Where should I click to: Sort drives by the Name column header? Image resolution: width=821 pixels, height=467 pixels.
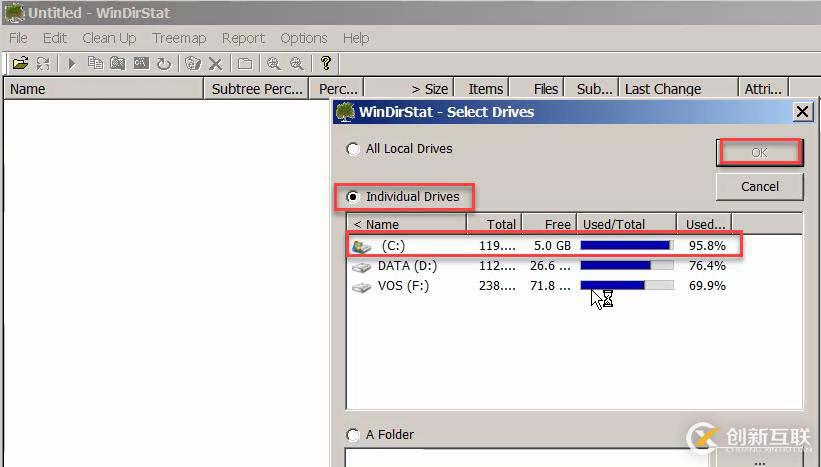(x=406, y=224)
